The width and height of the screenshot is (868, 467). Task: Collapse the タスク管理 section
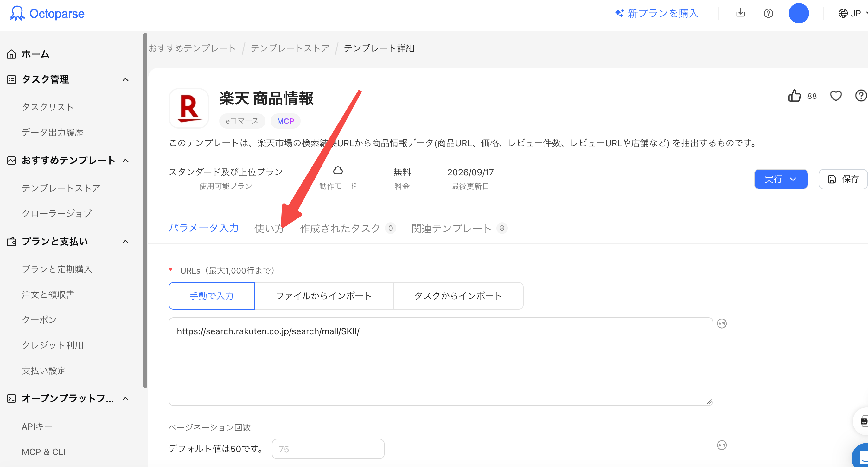pos(125,79)
